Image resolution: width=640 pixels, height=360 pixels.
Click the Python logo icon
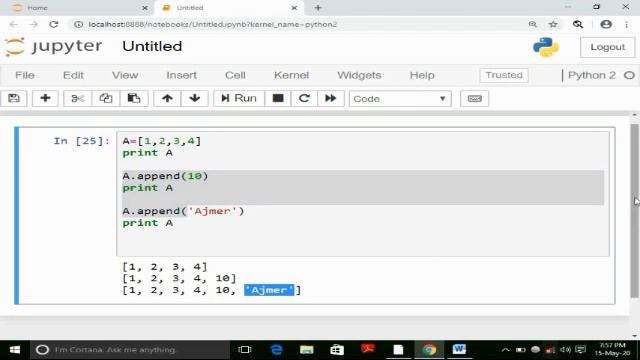[x=546, y=47]
